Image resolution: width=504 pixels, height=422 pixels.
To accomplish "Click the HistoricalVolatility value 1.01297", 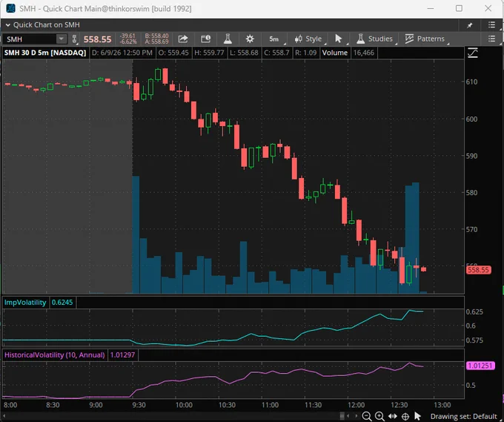I will [122, 355].
